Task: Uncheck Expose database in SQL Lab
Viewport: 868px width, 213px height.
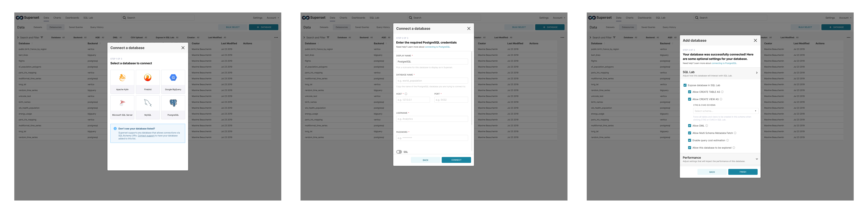Action: click(685, 85)
